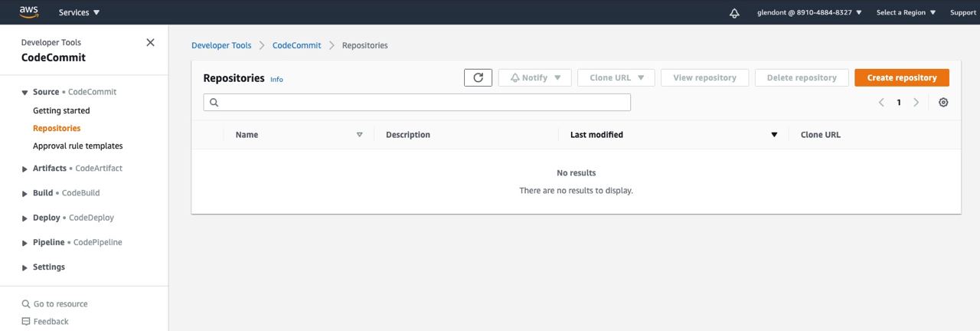980x331 pixels.
Task: Click the Feedback icon
Action: [x=26, y=322]
